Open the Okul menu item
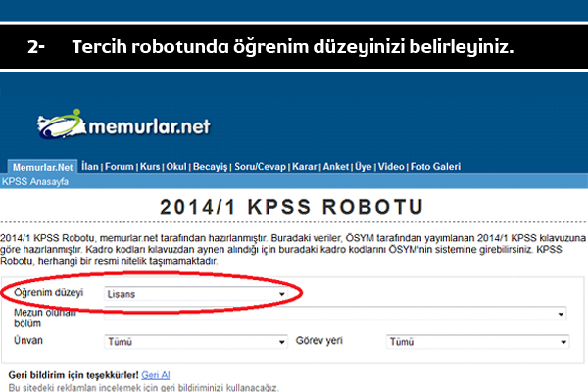The image size is (588, 392). (x=176, y=167)
